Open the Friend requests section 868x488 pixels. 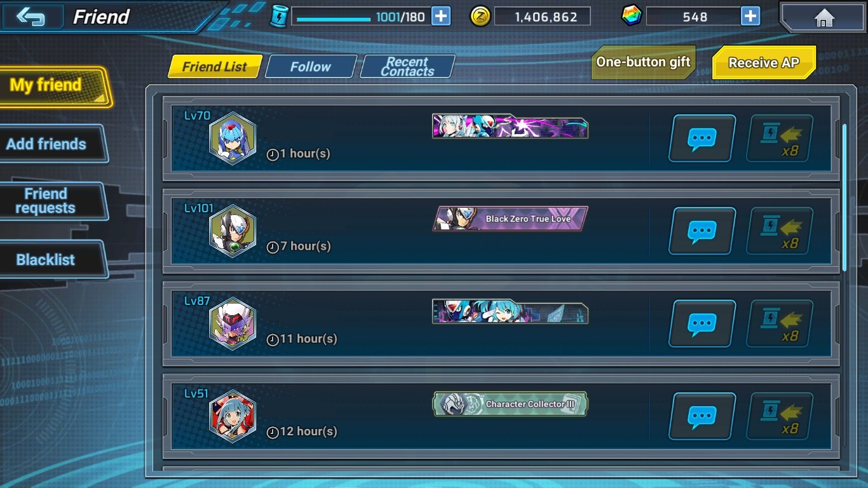51,201
